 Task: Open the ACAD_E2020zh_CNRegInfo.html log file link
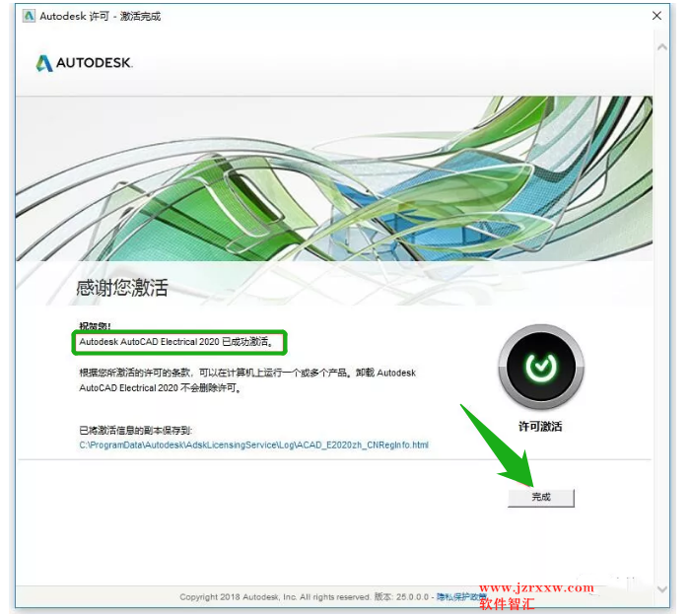[253, 445]
